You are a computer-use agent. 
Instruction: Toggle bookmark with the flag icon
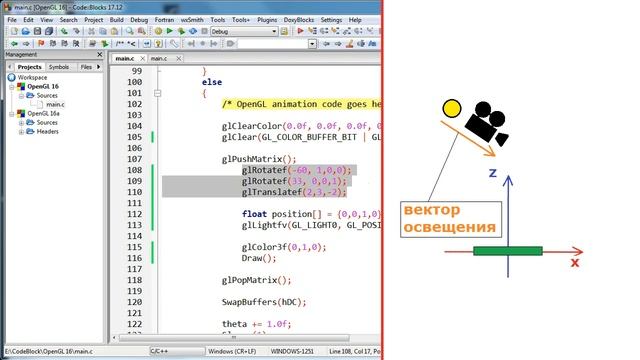(x=41, y=43)
